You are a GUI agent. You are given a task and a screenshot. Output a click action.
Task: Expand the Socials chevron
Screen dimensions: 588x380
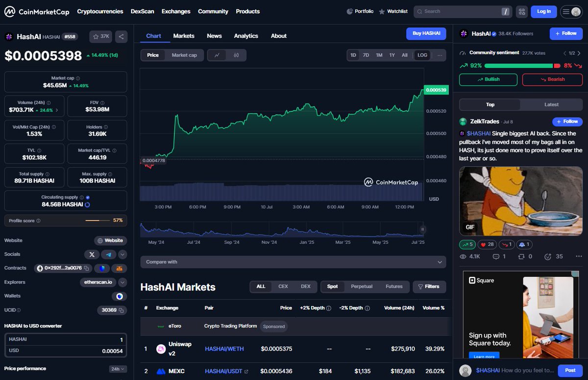pyautogui.click(x=122, y=254)
